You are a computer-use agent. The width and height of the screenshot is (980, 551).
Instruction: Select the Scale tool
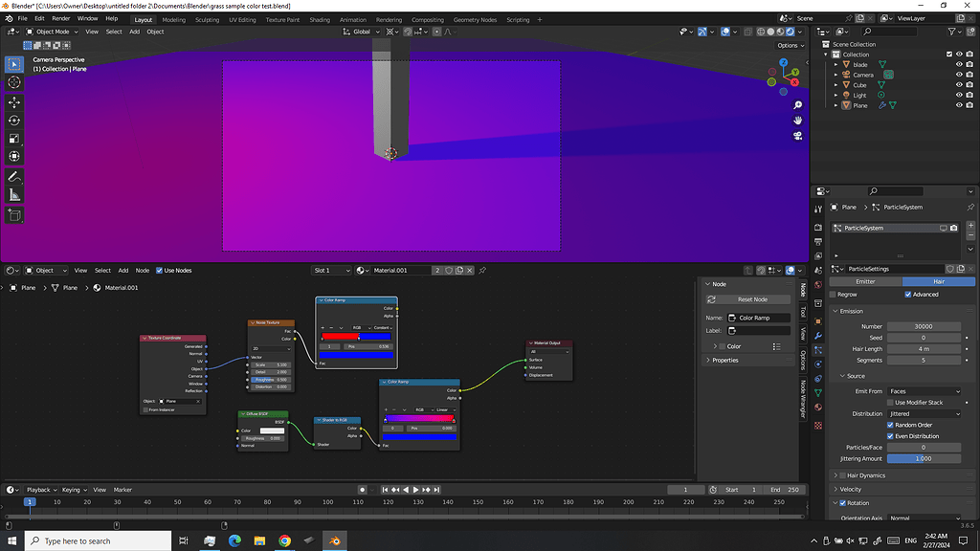(x=14, y=139)
